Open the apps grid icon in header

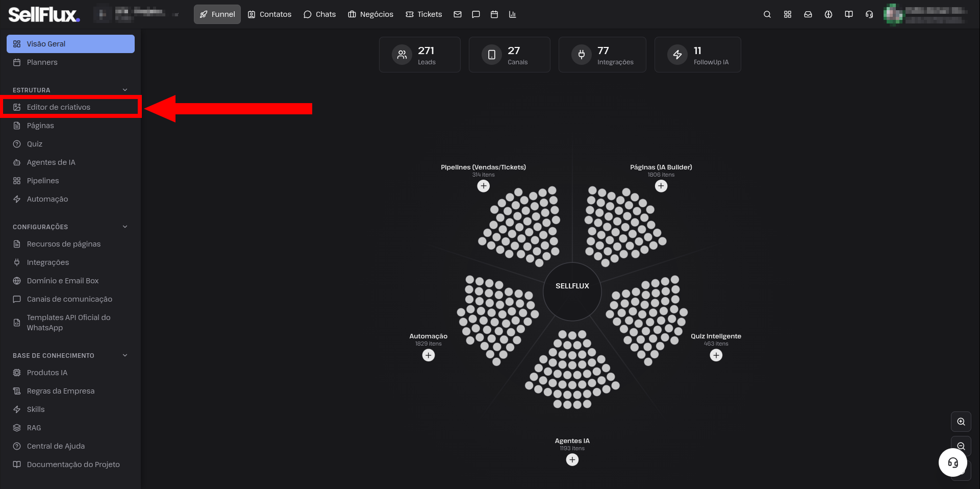tap(788, 14)
